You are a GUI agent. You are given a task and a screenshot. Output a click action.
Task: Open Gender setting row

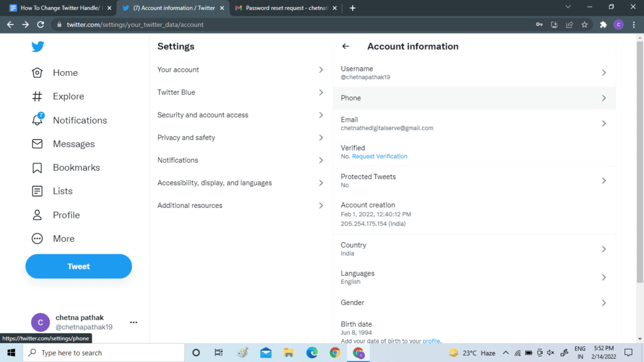point(474,302)
